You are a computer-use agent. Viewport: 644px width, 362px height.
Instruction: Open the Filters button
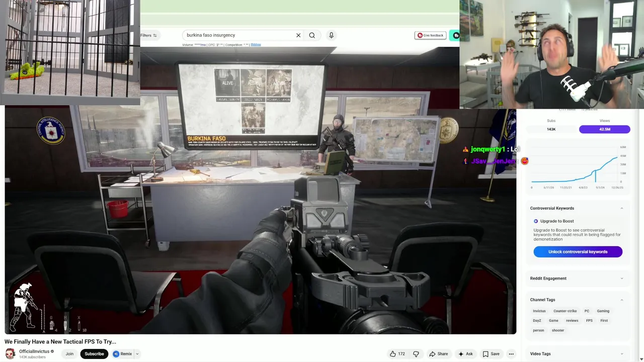coord(148,35)
